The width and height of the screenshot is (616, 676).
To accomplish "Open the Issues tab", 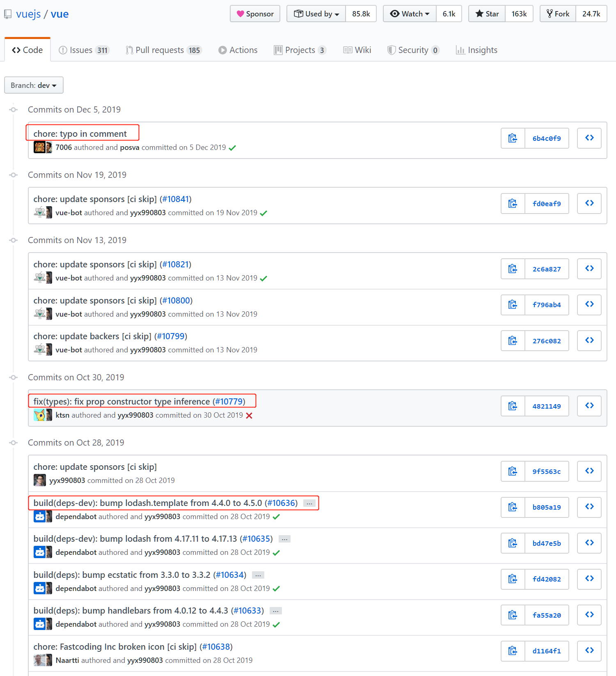I will point(84,50).
